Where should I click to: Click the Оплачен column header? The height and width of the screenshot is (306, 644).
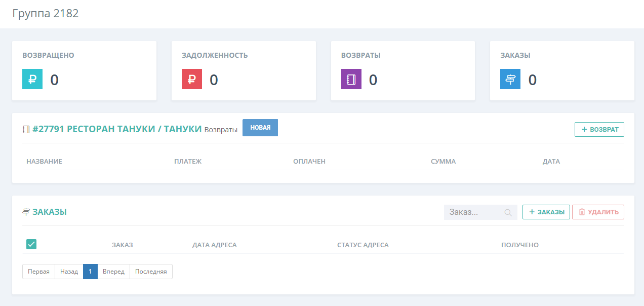(309, 162)
